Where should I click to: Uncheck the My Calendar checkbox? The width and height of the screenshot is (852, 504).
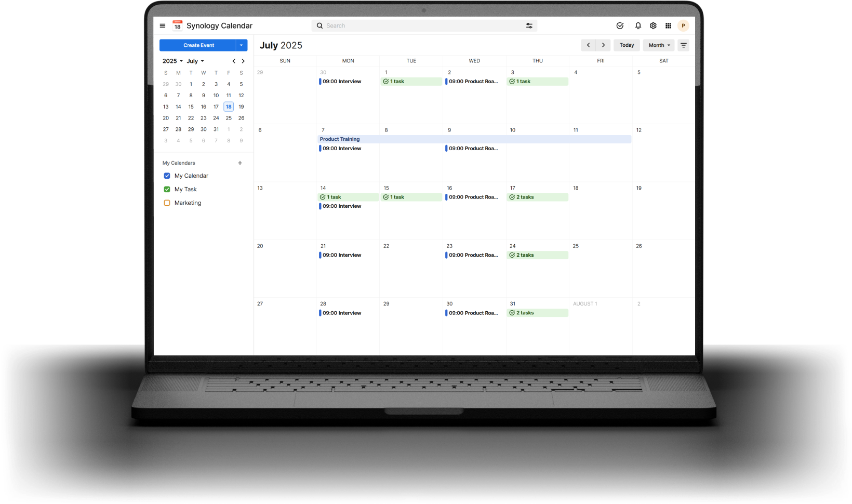click(167, 176)
